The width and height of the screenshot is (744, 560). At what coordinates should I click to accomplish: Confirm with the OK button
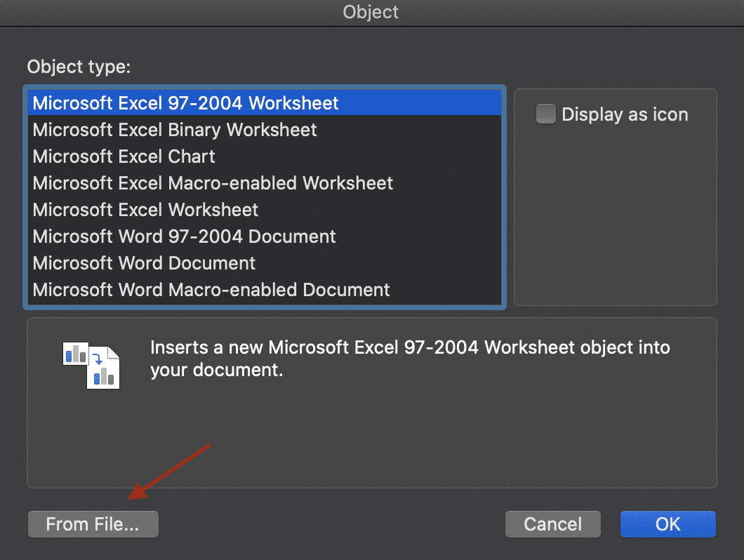pos(667,524)
